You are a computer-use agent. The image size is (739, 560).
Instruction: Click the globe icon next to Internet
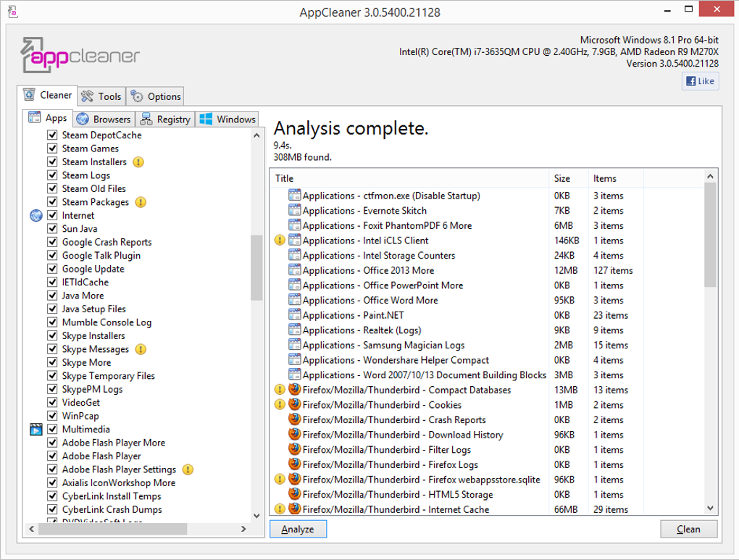click(36, 215)
